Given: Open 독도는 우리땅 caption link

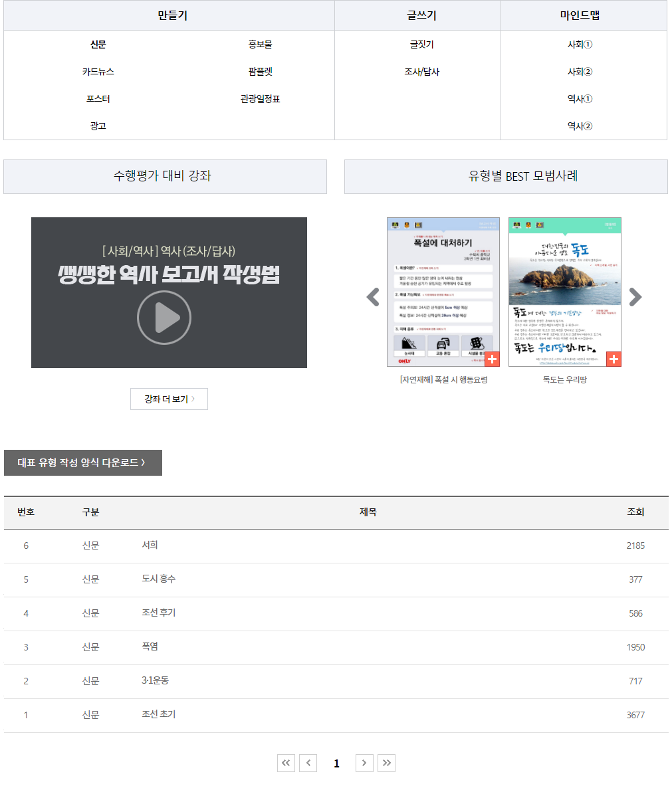Looking at the screenshot, I should (x=565, y=379).
